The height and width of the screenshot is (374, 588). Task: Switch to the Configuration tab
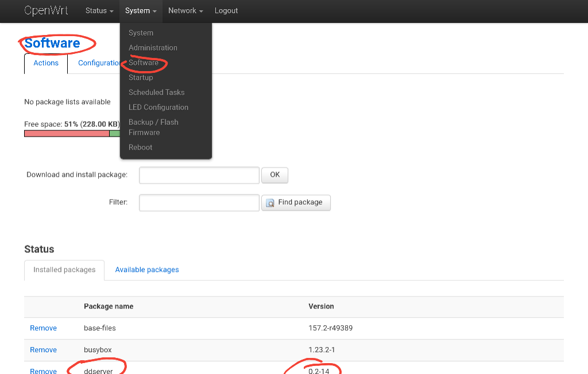coord(99,63)
